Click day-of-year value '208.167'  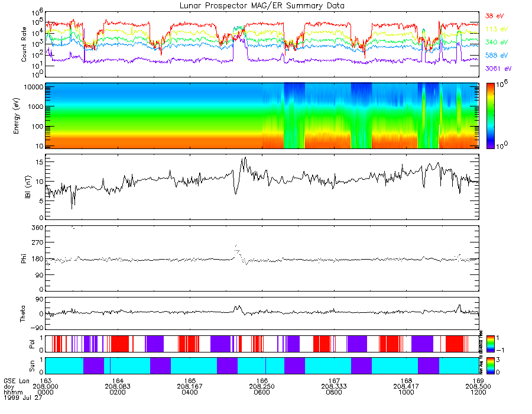pyautogui.click(x=190, y=387)
